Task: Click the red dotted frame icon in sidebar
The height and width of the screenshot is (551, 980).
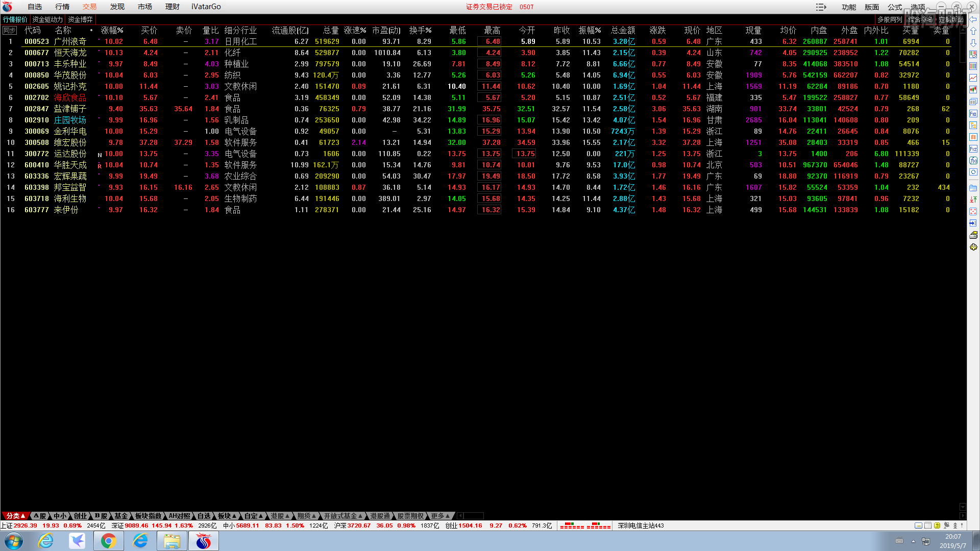Action: click(973, 211)
